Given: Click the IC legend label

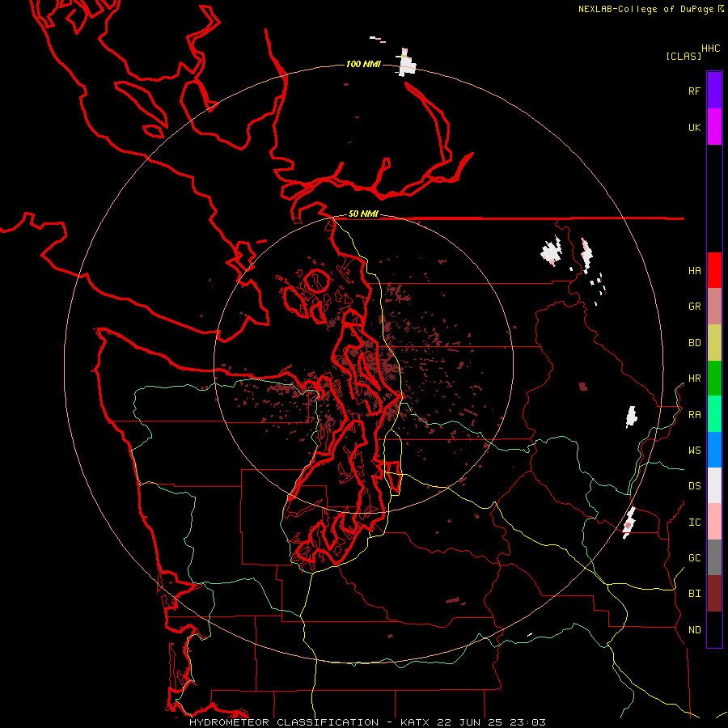Looking at the screenshot, I should coord(694,523).
